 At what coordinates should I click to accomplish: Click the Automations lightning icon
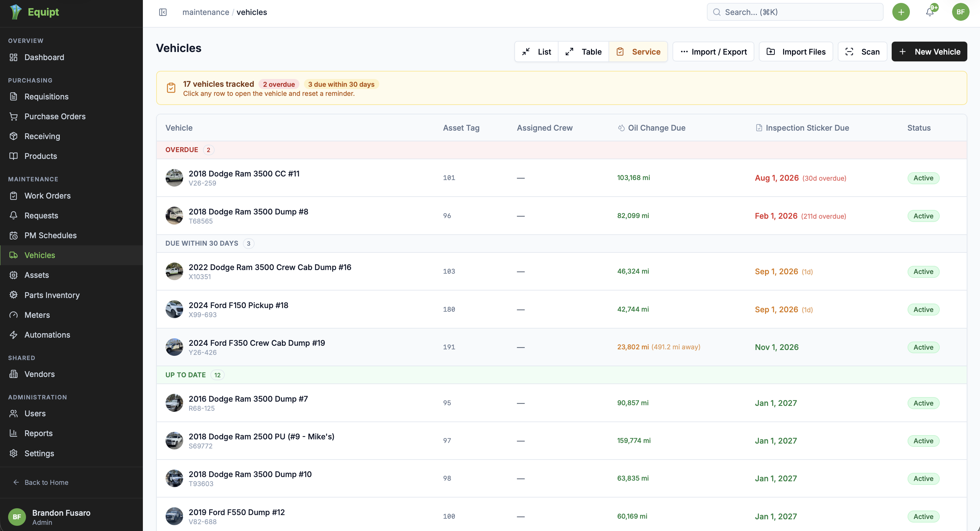click(14, 335)
